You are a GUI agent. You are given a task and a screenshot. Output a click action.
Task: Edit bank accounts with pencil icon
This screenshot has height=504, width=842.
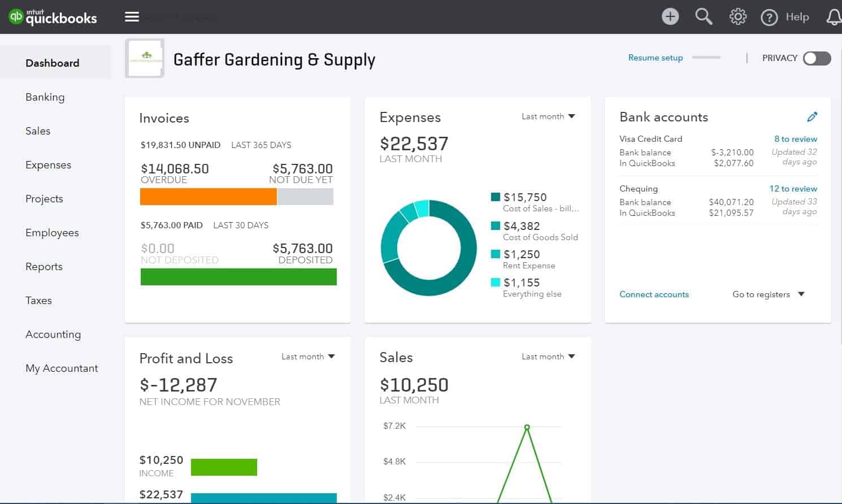(x=812, y=117)
